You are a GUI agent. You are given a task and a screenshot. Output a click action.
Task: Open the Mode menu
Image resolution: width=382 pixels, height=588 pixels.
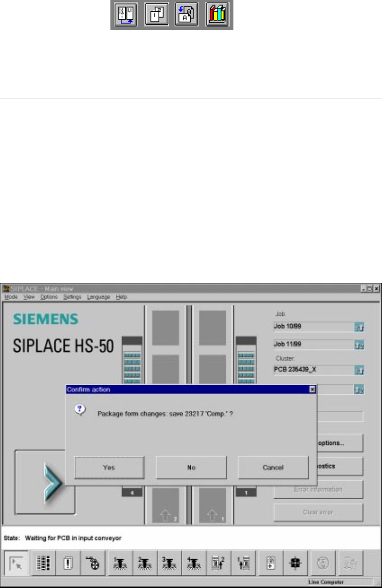(10, 297)
